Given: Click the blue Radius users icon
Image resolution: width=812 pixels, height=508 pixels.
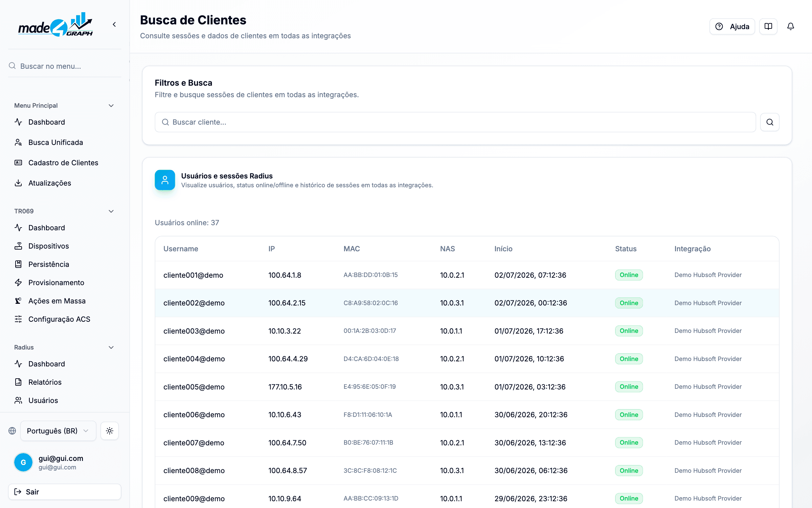Looking at the screenshot, I should point(165,180).
